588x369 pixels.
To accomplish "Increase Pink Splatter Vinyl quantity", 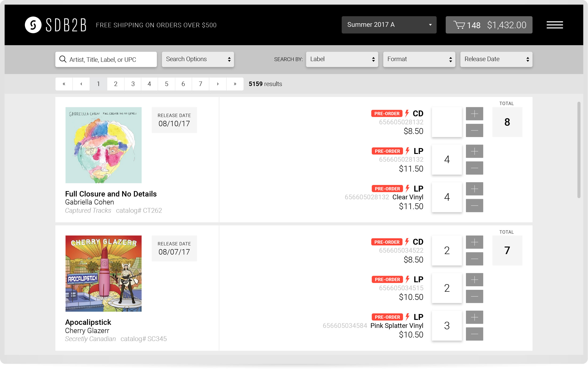I will (474, 317).
